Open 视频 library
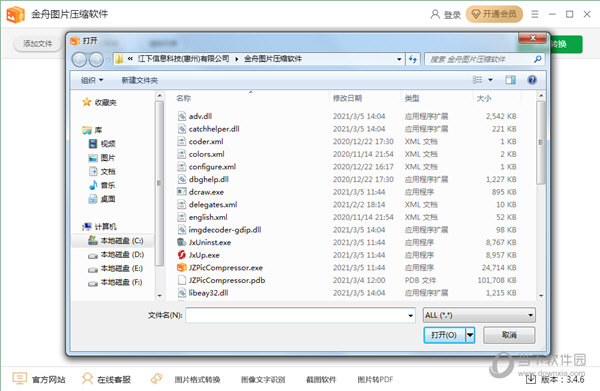Screen dimensions: 600x391 click(x=102, y=144)
